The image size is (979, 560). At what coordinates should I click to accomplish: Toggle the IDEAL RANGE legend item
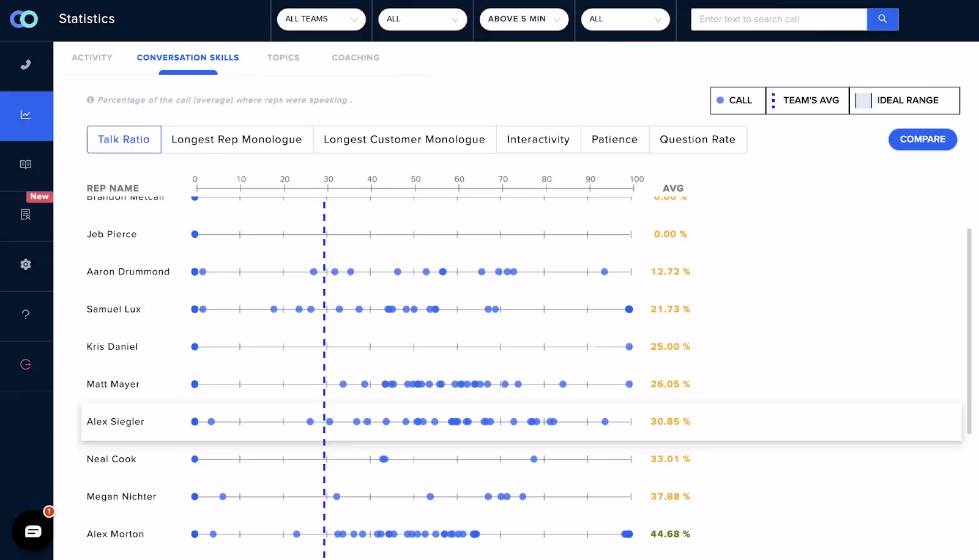(x=904, y=100)
